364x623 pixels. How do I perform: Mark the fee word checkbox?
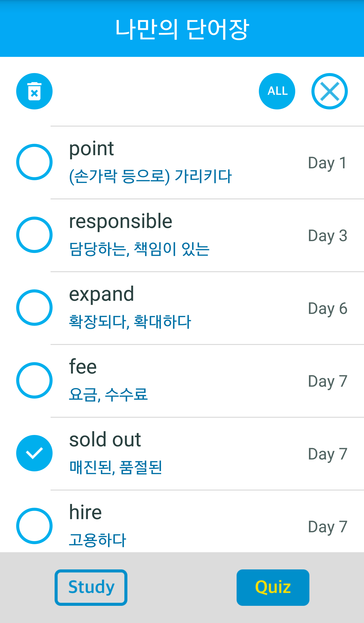pyautogui.click(x=34, y=380)
